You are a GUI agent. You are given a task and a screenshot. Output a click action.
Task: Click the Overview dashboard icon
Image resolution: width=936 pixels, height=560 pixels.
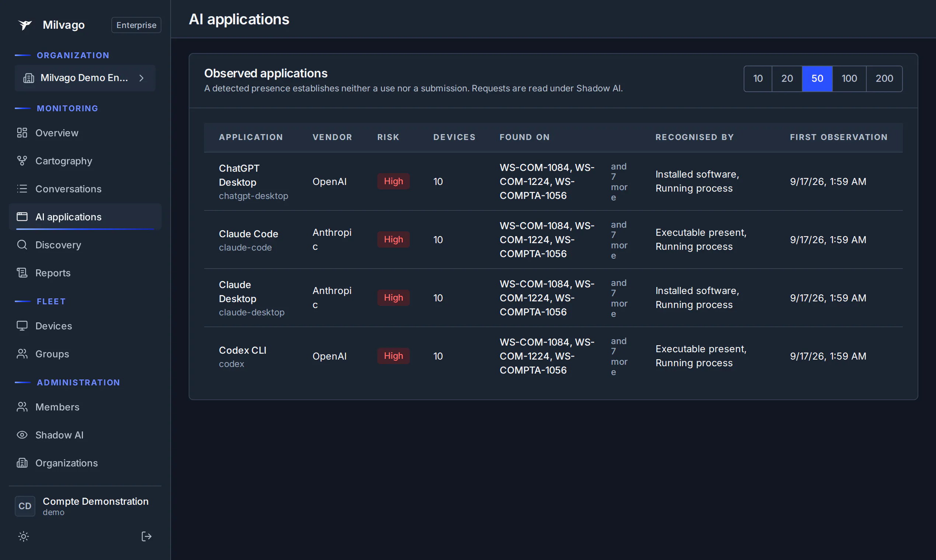coord(22,133)
